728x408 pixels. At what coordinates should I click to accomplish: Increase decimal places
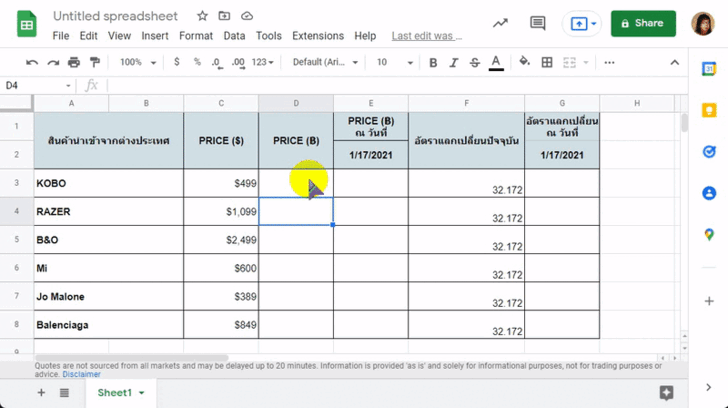tap(238, 63)
